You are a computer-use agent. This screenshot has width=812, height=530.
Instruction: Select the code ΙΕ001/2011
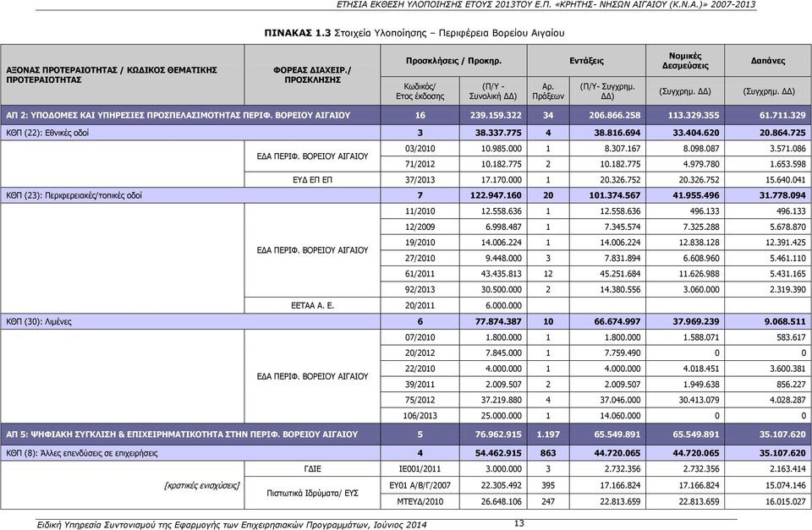pyautogui.click(x=420, y=469)
